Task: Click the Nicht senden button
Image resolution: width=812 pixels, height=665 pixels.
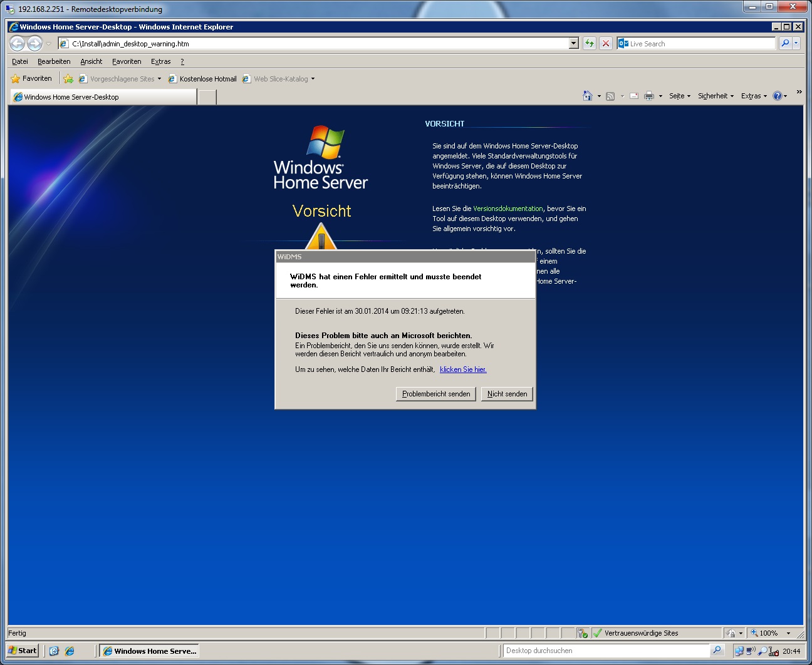Action: pyautogui.click(x=507, y=394)
